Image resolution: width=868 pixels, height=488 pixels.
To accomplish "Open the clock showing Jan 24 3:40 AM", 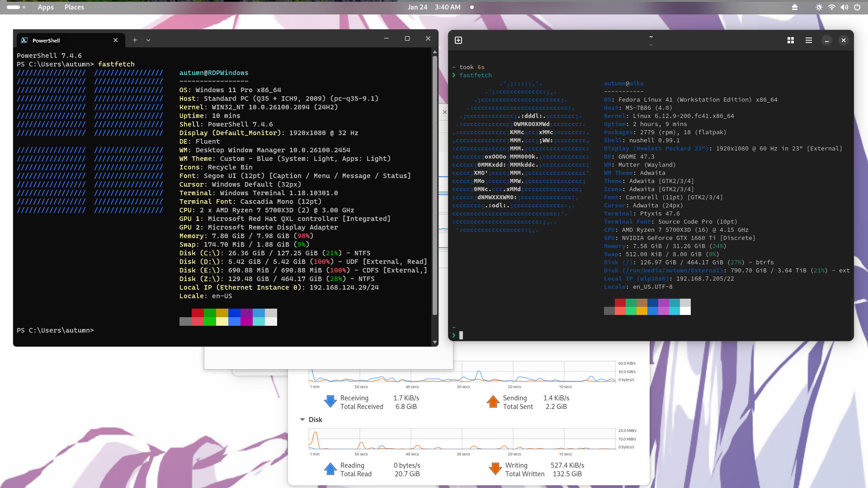I will 434,7.
